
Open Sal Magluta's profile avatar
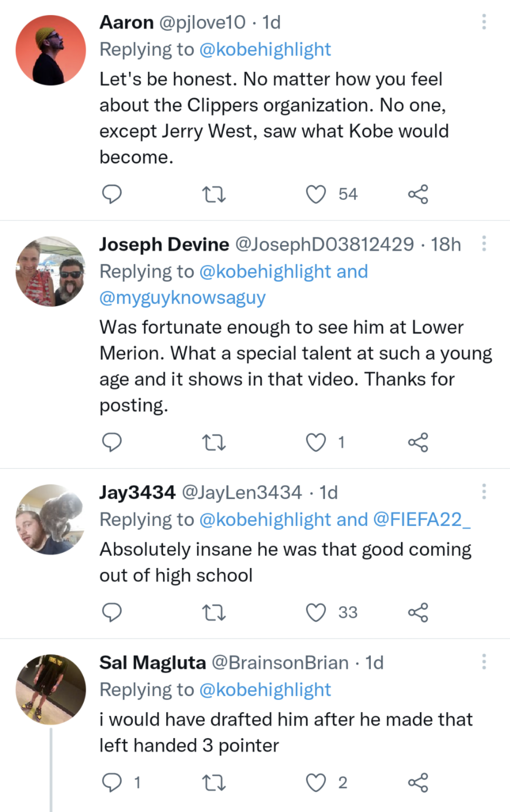(51, 689)
